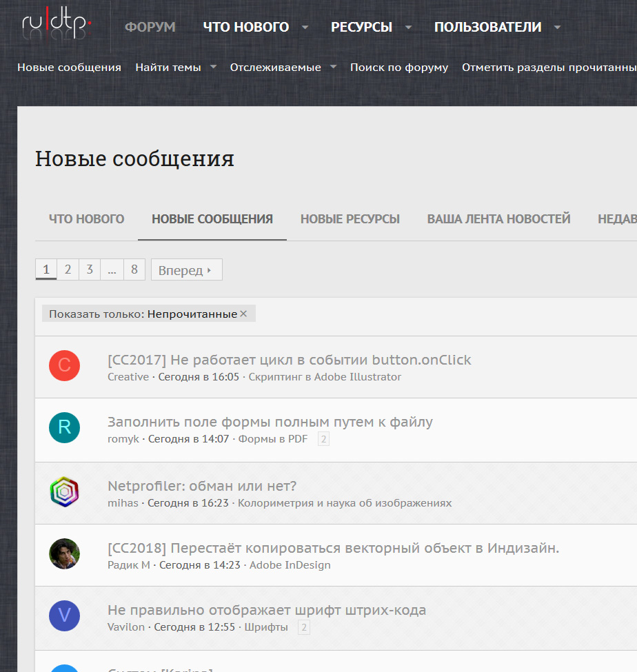Screen dimensions: 637x672
Task: Expand the Отслеживаемые dropdown arrow
Action: coord(333,67)
